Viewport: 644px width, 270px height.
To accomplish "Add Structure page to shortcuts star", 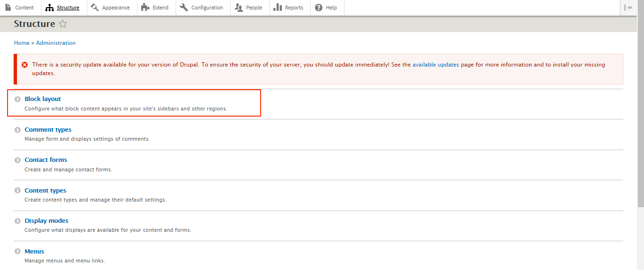I will (62, 24).
